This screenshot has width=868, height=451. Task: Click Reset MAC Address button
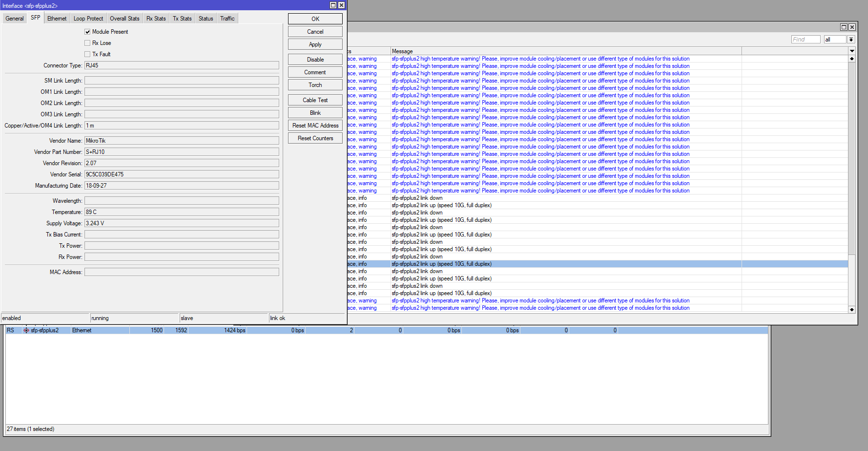tap(315, 126)
